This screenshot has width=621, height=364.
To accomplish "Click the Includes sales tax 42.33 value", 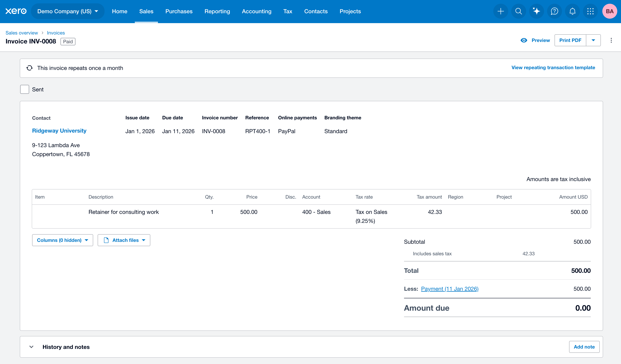I will (x=529, y=254).
